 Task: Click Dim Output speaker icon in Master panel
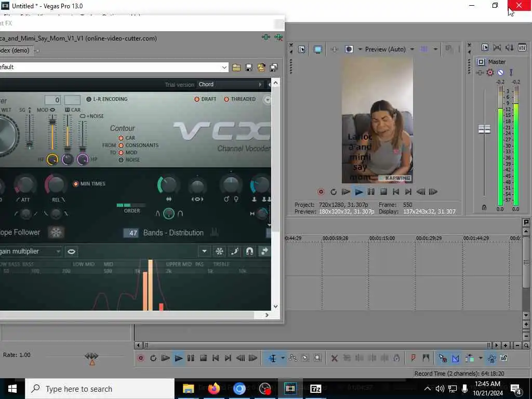click(509, 47)
